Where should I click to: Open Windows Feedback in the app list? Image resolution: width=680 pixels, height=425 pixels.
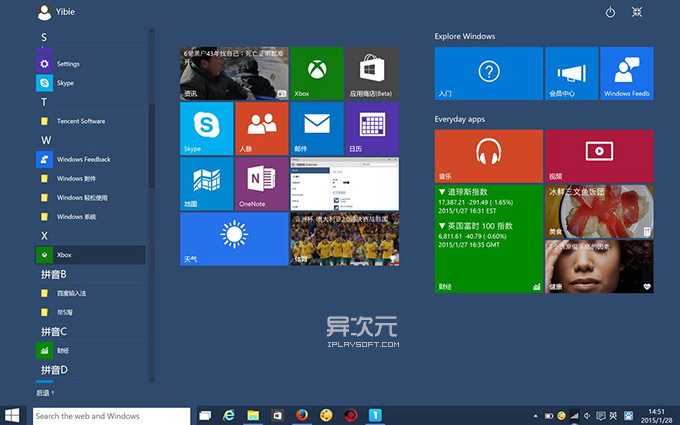tap(90, 159)
